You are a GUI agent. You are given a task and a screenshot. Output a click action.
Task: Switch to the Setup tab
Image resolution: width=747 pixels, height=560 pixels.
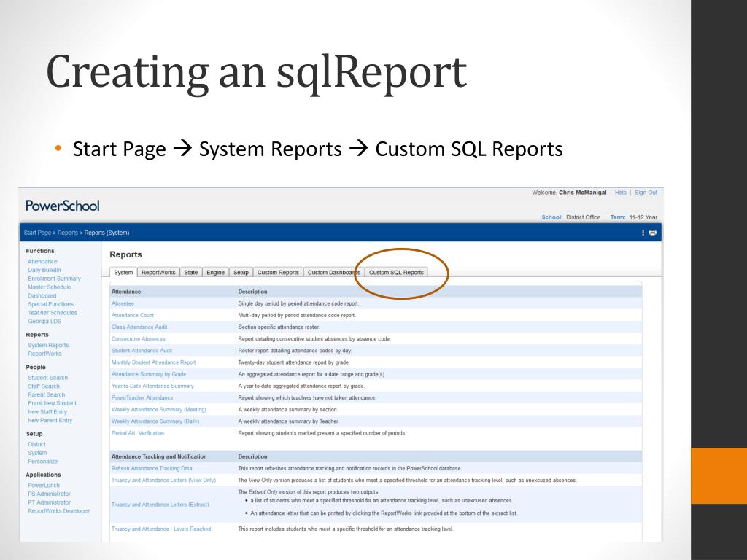click(241, 273)
